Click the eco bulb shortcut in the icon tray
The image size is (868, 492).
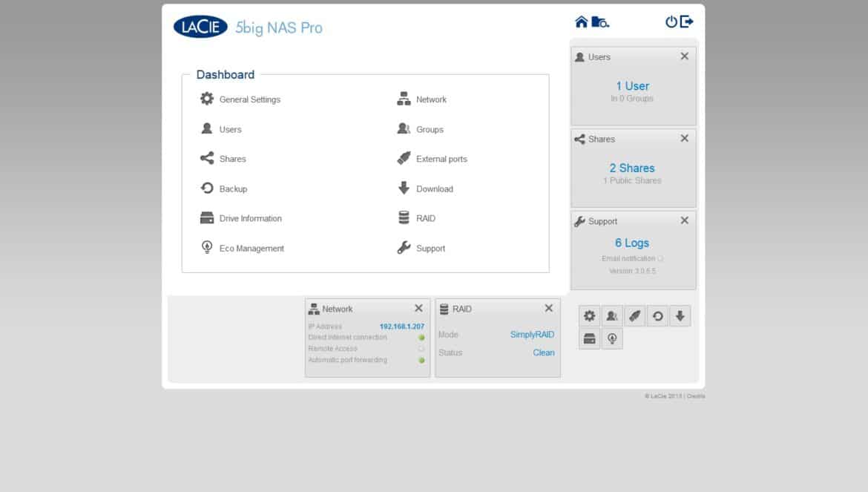(x=612, y=338)
